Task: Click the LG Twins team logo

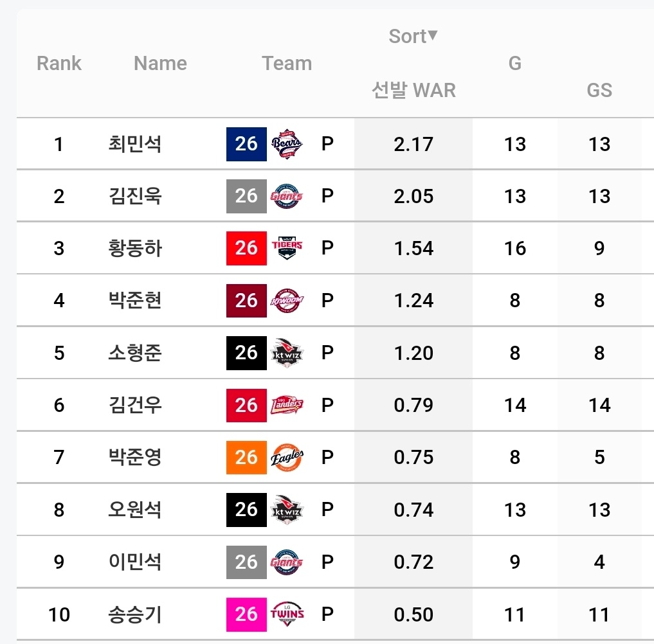Action: [287, 614]
